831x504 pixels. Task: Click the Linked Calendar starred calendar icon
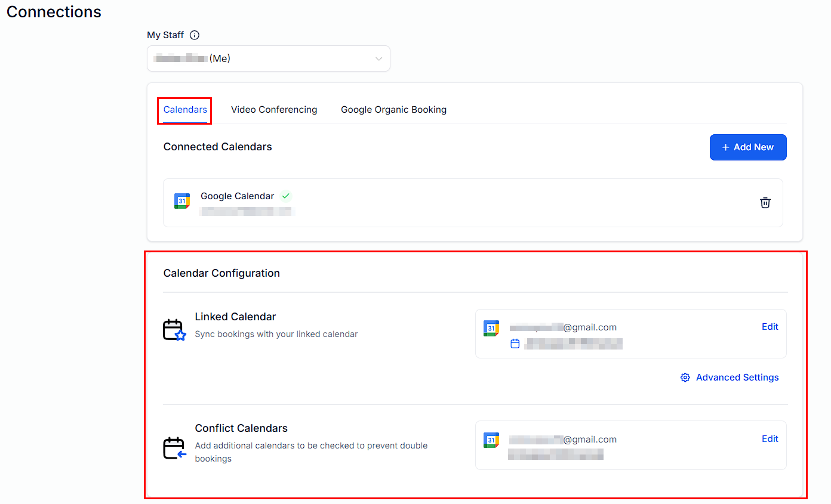tap(174, 329)
